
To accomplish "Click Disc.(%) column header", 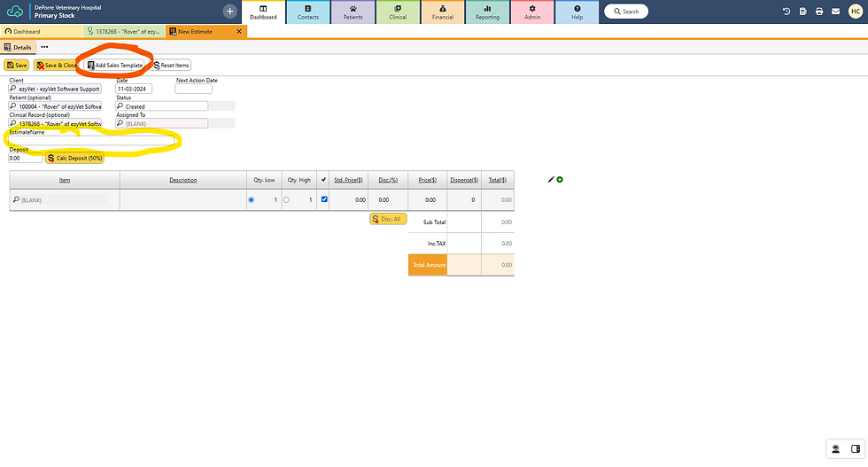I will tap(388, 180).
